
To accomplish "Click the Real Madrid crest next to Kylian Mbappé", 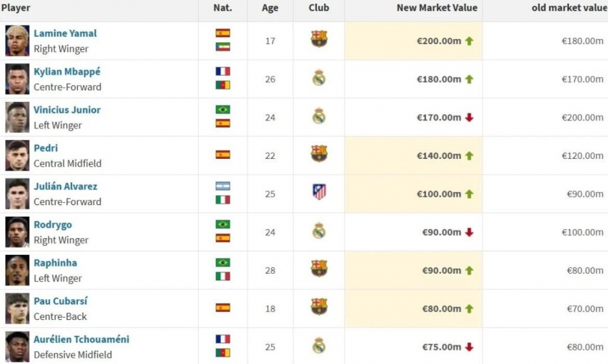I will (318, 77).
